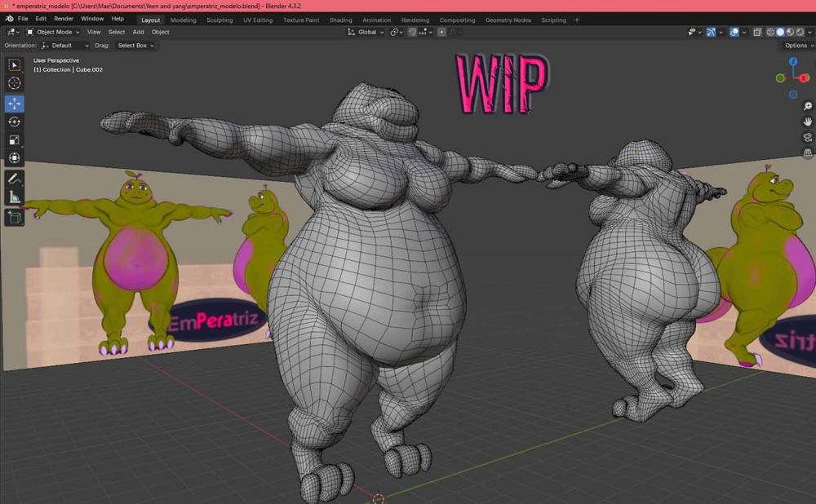This screenshot has width=816, height=504.
Task: Open Global transform orientation dropdown
Action: (366, 33)
